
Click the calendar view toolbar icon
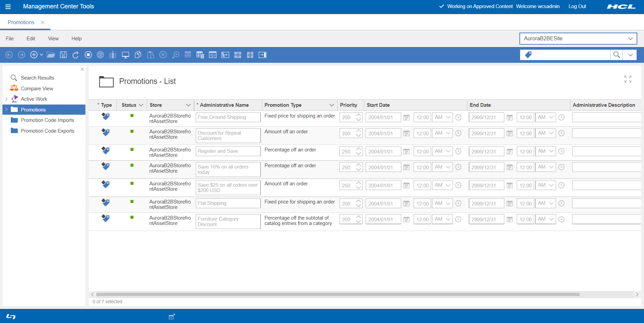(x=213, y=55)
